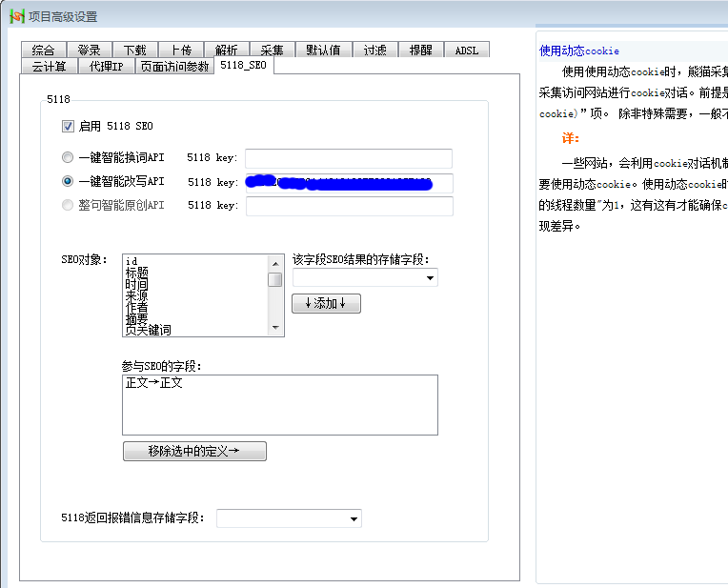Click the SEO对象 list scroll-down arrow
This screenshot has width=728, height=588.
[x=275, y=328]
